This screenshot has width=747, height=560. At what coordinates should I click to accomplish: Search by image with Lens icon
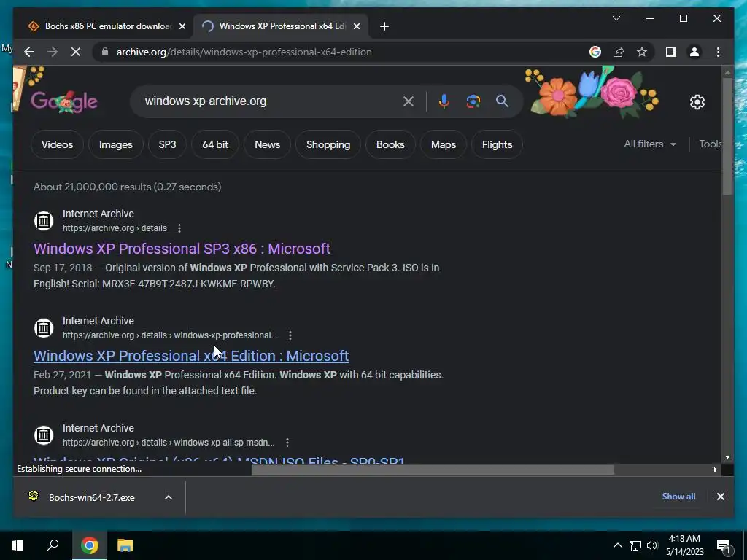pos(473,101)
